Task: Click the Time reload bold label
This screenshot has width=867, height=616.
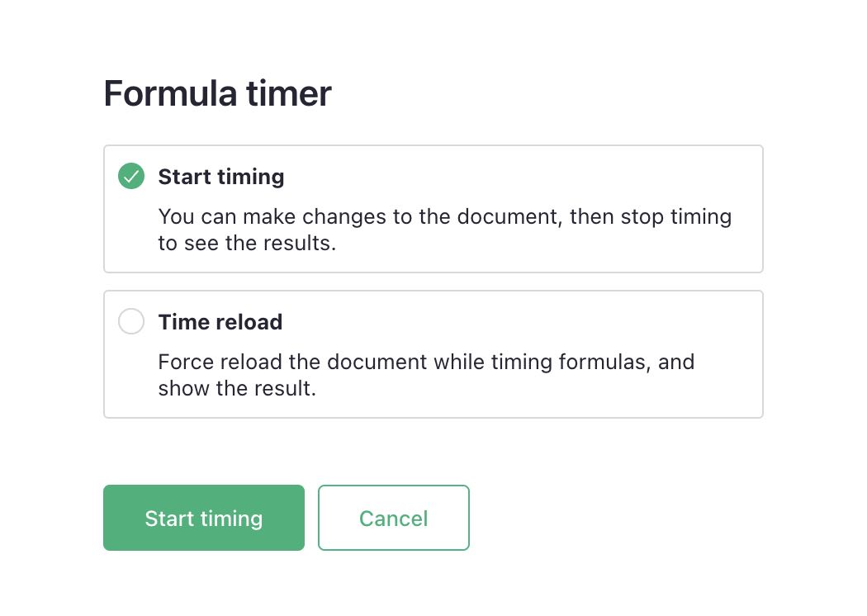Action: pos(220,322)
